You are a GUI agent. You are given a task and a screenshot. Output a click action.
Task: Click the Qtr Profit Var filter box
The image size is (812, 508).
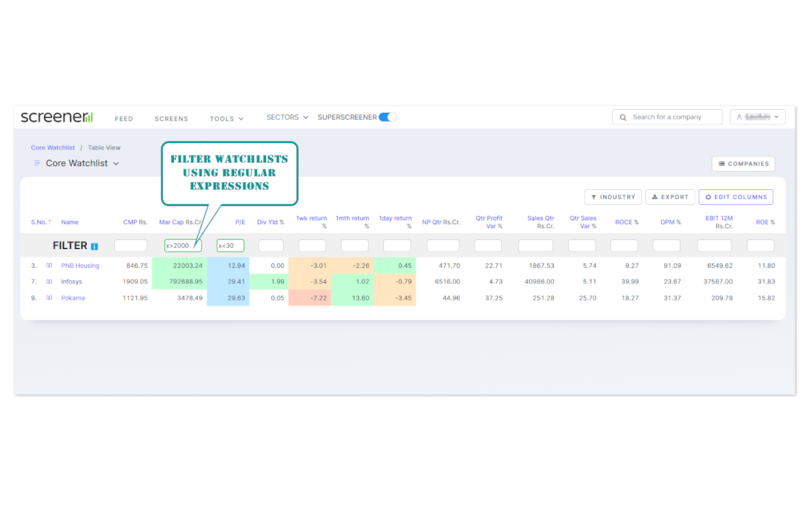(488, 246)
